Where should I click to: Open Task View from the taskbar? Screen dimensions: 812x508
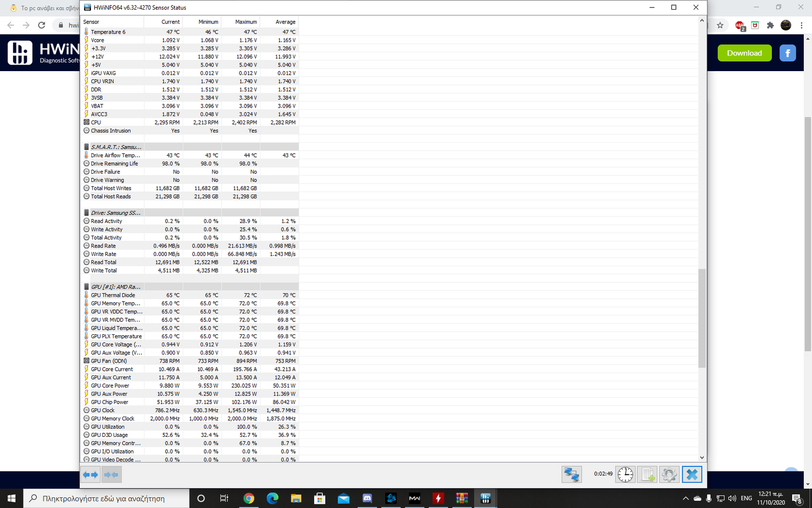224,498
